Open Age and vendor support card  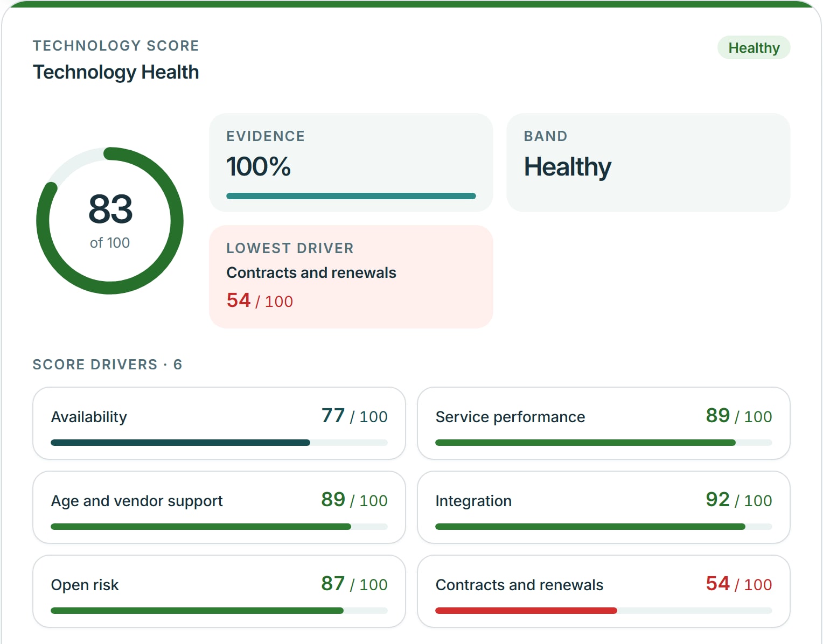(219, 507)
